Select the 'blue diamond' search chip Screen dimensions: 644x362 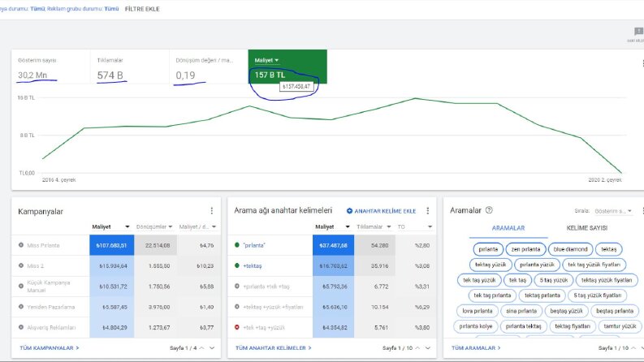click(x=570, y=249)
